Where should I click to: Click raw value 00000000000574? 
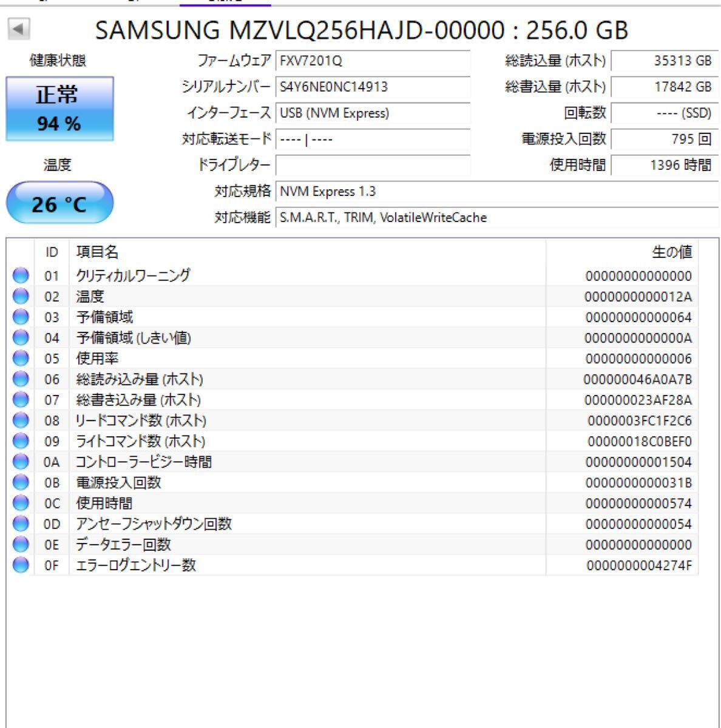coord(638,503)
